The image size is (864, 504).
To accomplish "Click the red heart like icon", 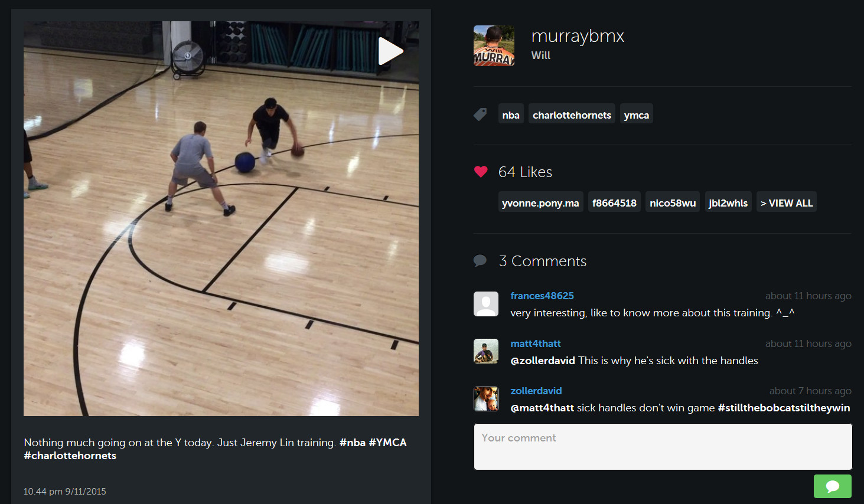I will tap(481, 172).
